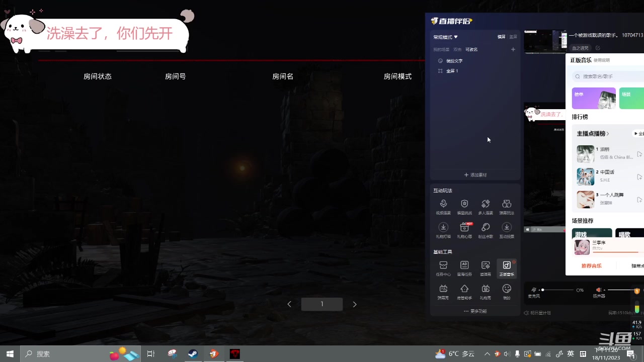Open 游戏 scene recommendation card
The image size is (644, 362).
[x=592, y=234]
